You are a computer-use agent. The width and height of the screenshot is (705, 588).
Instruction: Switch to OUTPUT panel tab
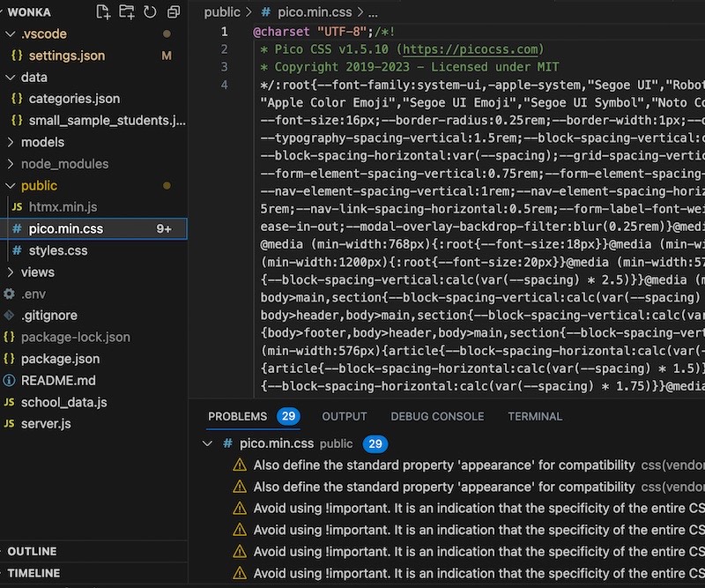click(x=345, y=417)
